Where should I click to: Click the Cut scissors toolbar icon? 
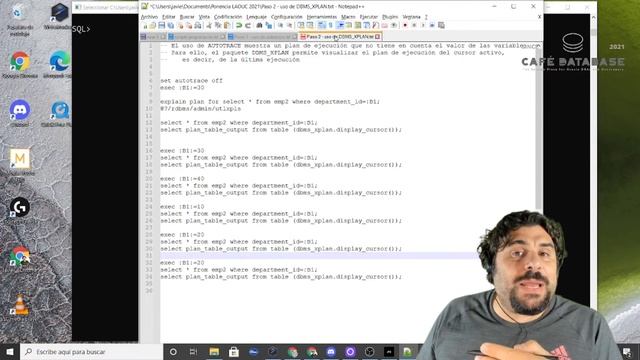click(x=209, y=25)
